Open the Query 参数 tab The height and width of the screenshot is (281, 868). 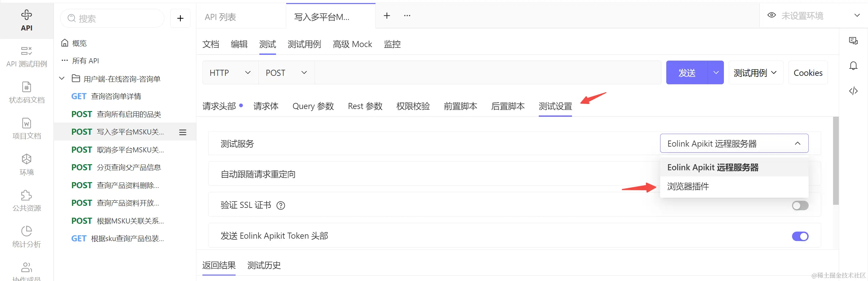313,106
